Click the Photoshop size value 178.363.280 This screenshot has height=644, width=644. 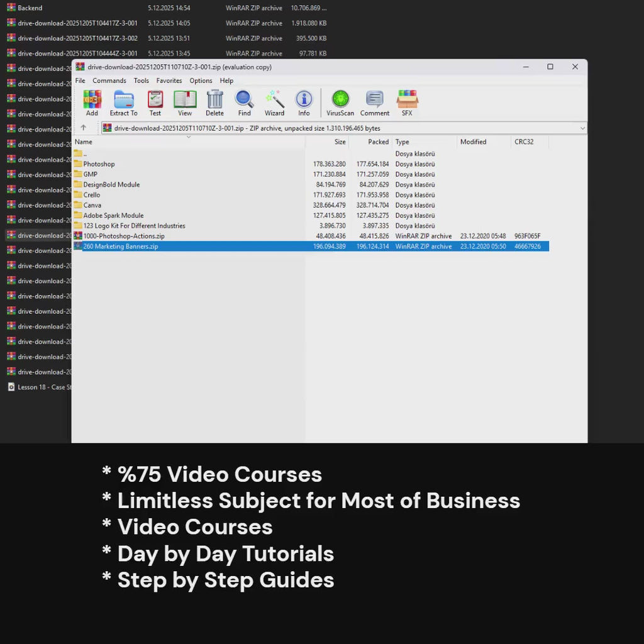(x=329, y=164)
